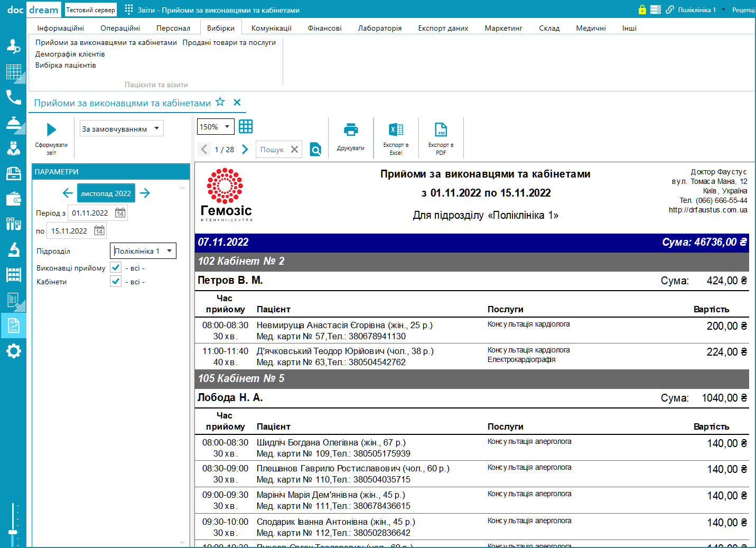Open the Персонал tab
Viewport: 756px width, 548px height.
tap(173, 28)
